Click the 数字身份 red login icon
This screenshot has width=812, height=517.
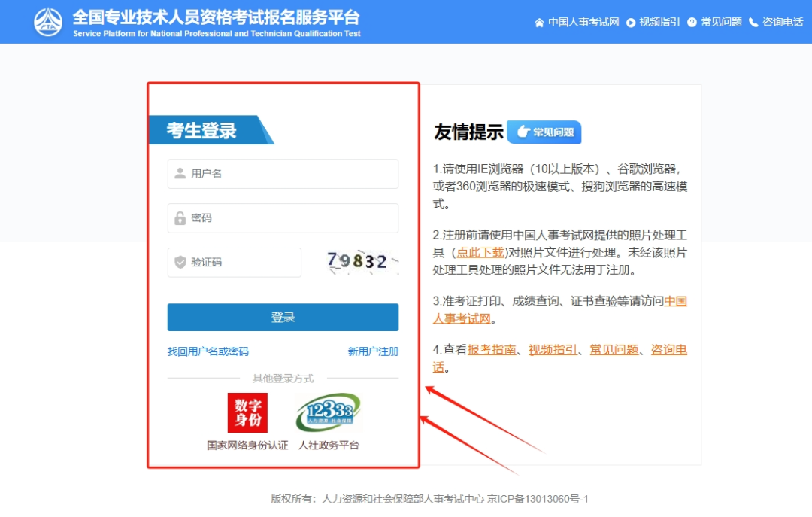(247, 412)
